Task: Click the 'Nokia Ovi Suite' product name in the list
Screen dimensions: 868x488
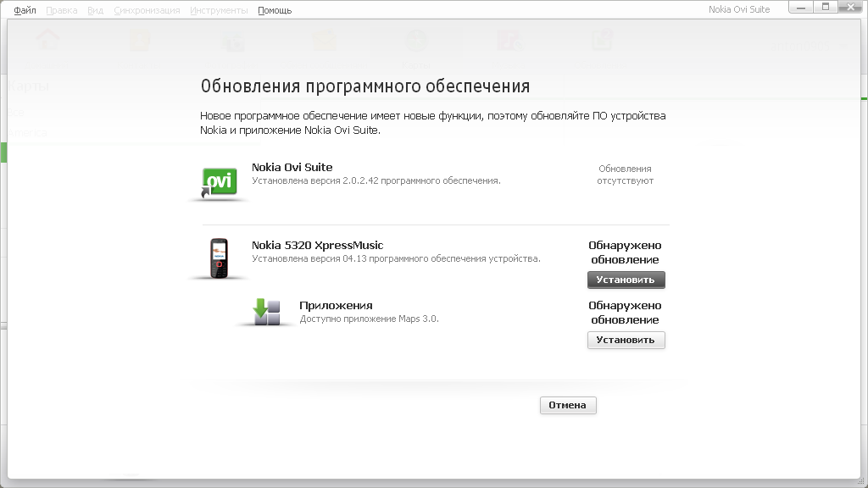Action: click(x=292, y=167)
